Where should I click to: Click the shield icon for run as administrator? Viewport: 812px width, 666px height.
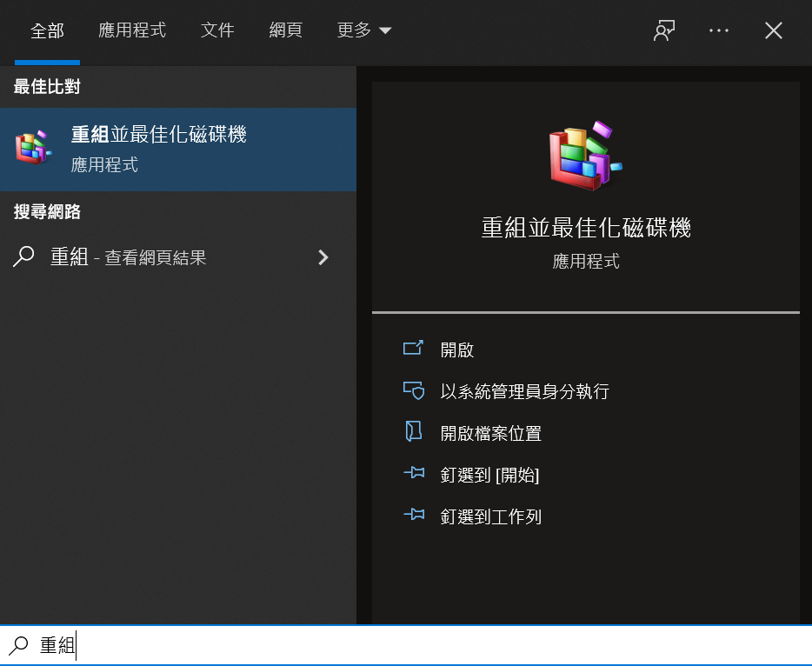[414, 390]
